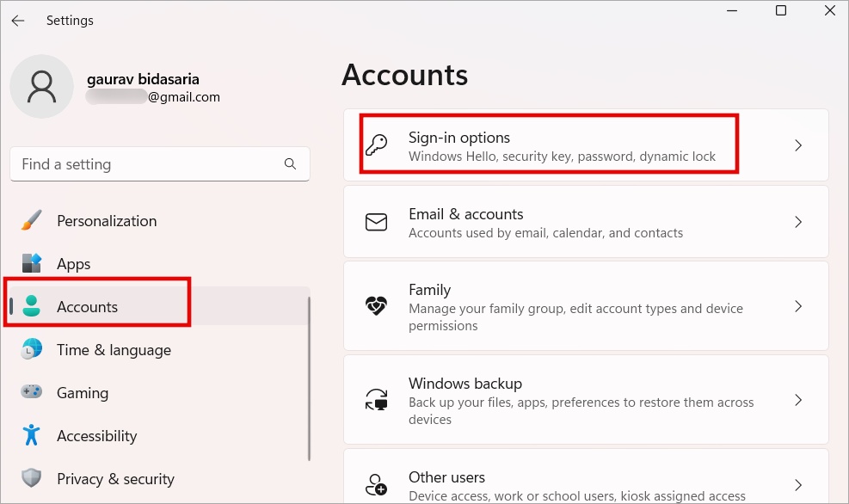
Task: Open Apps settings section
Action: point(160,264)
